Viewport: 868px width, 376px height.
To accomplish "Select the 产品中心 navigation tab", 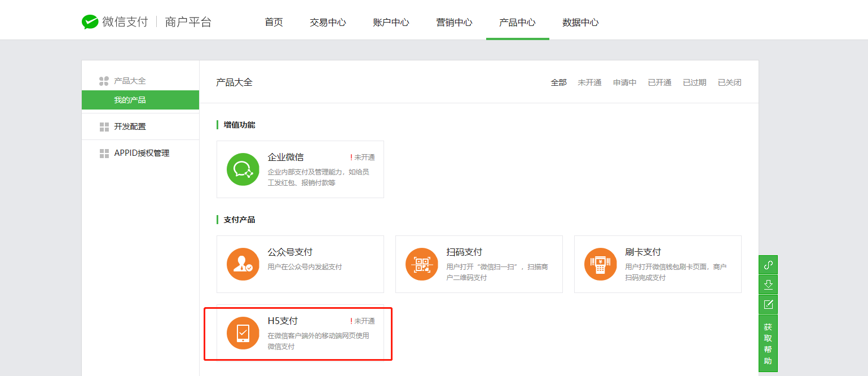I will coord(517,23).
